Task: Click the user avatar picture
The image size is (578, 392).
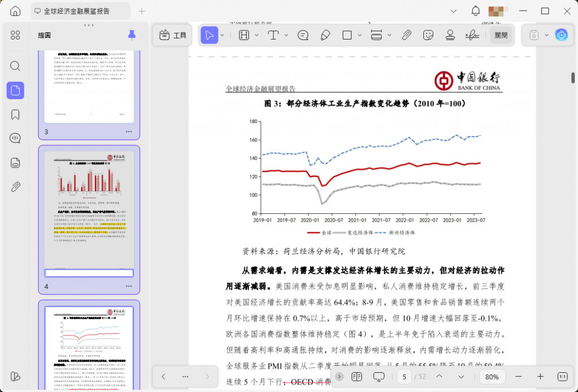Action: [x=498, y=11]
